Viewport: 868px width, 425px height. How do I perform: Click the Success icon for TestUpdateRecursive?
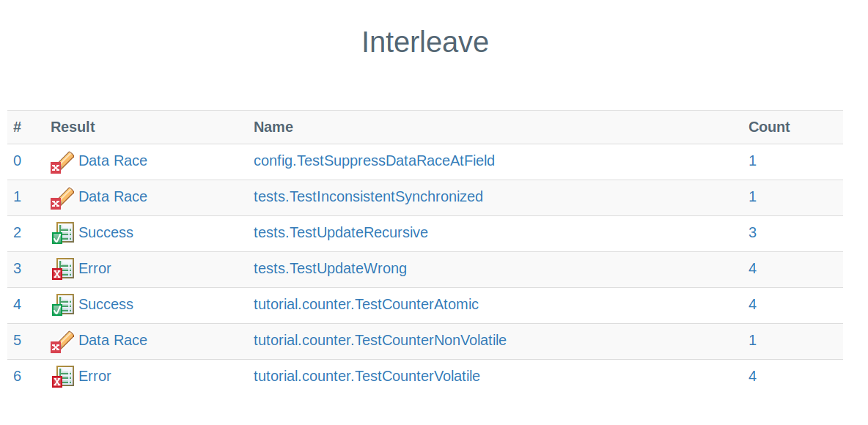pyautogui.click(x=62, y=233)
